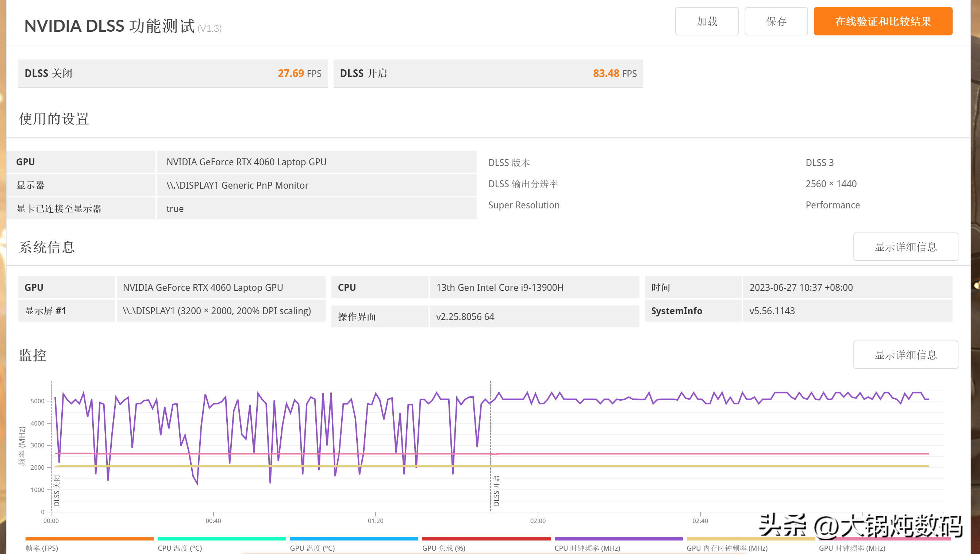Image resolution: width=980 pixels, height=554 pixels.
Task: Select NVIDIA GeForce RTX 4060 Laptop GPU settings cell
Action: click(x=316, y=162)
